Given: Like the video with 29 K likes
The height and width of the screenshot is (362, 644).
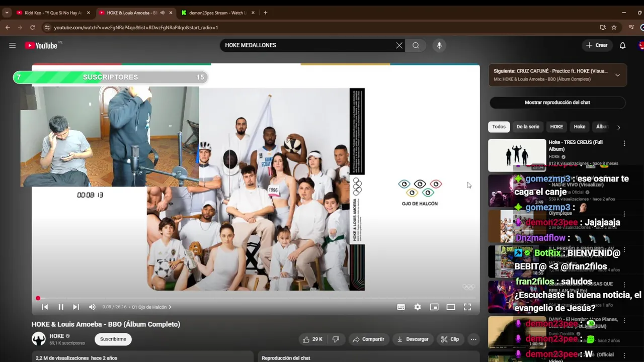Looking at the screenshot, I should tap(312, 339).
